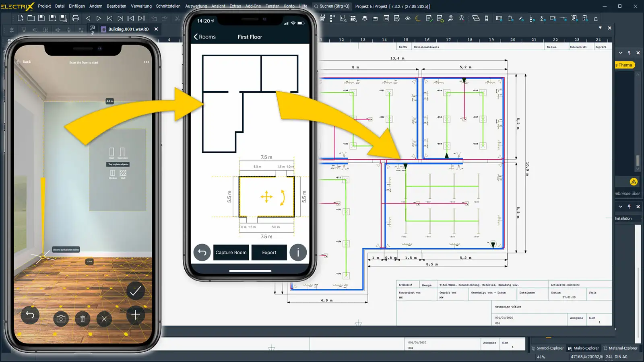644x362 pixels.
Task: Tap the round undo button beside Capture Room
Action: point(202,253)
